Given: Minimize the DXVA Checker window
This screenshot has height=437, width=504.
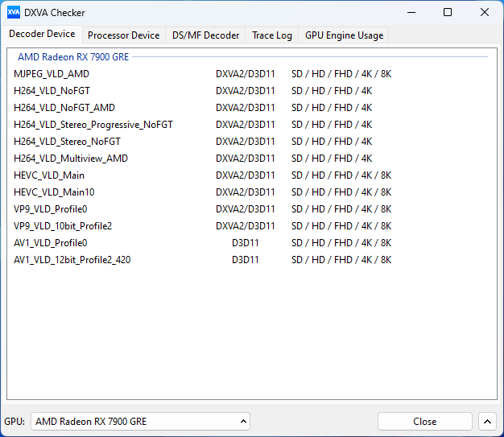Looking at the screenshot, I should 411,13.
